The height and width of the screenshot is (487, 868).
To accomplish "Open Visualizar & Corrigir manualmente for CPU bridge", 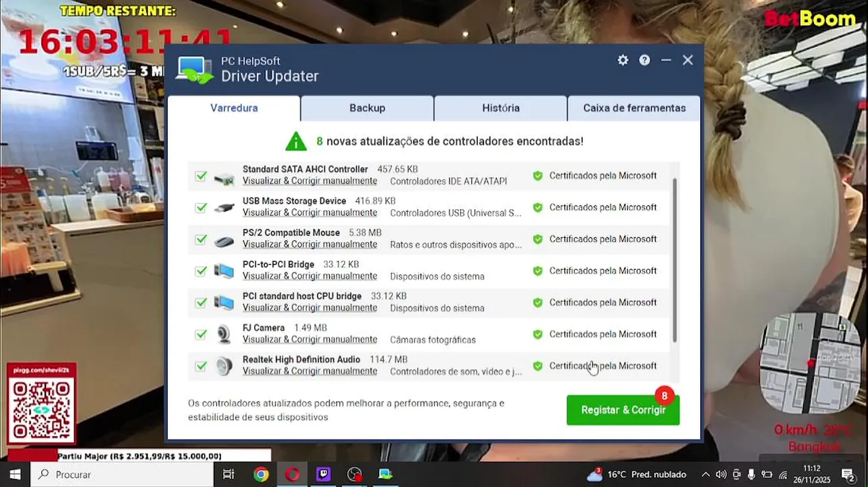I will (310, 308).
